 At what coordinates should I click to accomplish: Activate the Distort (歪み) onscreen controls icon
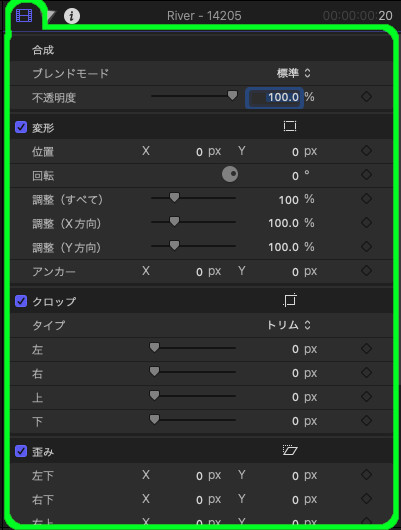[290, 450]
